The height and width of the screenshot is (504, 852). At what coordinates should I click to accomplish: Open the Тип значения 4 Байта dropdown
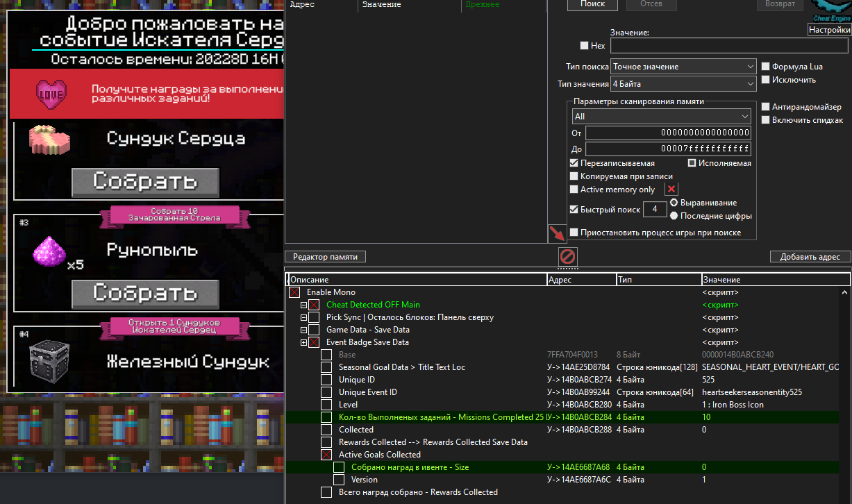tap(683, 84)
